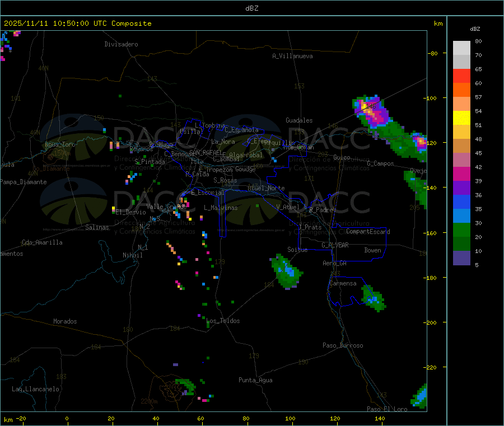Click the 'Soitue' map label
The height and width of the screenshot is (426, 504).
click(x=297, y=250)
